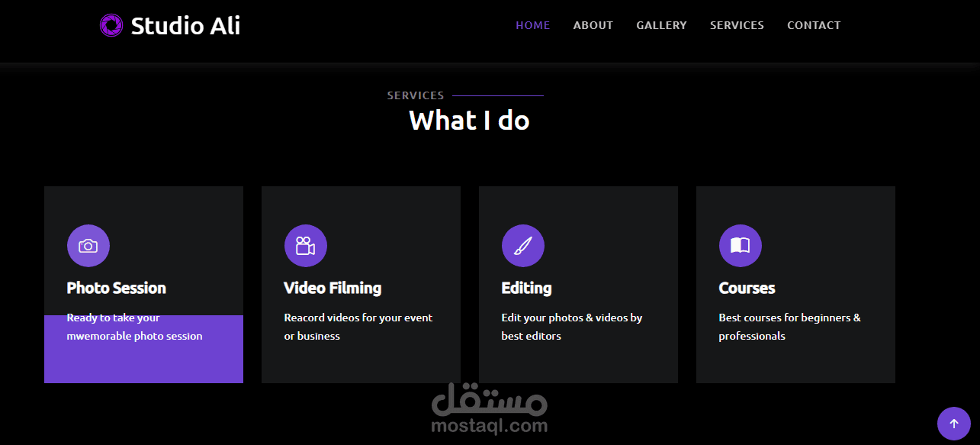Click the Studio Ali site title
This screenshot has width=980, height=445.
click(185, 26)
